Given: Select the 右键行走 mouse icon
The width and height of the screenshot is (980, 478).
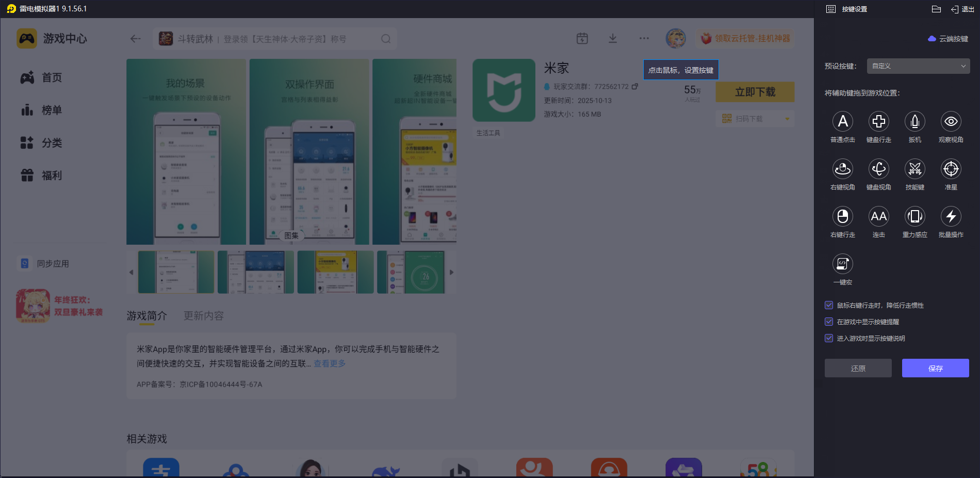Looking at the screenshot, I should pyautogui.click(x=843, y=217).
